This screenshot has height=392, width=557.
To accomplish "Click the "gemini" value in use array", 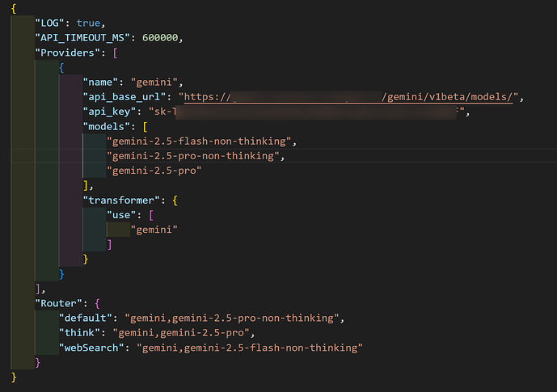I will (154, 230).
